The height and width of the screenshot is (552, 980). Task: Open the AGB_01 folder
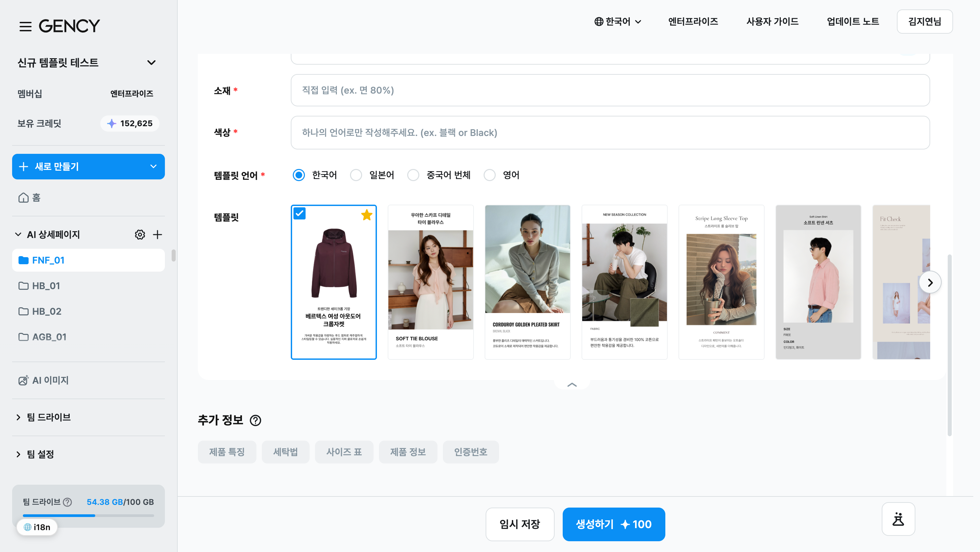(x=88, y=337)
